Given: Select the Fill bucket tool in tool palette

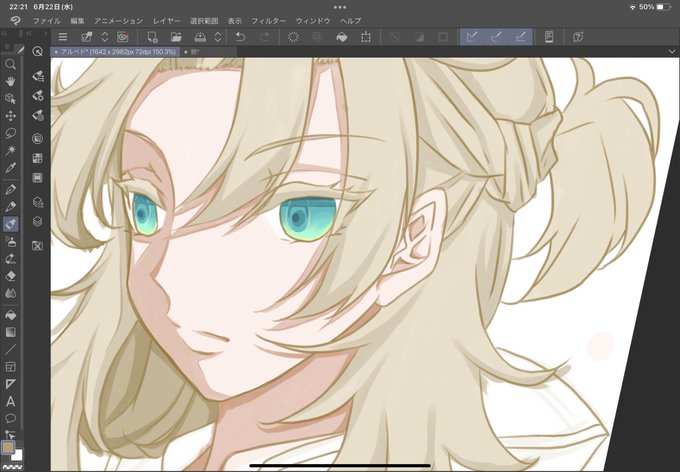Looking at the screenshot, I should point(10,315).
